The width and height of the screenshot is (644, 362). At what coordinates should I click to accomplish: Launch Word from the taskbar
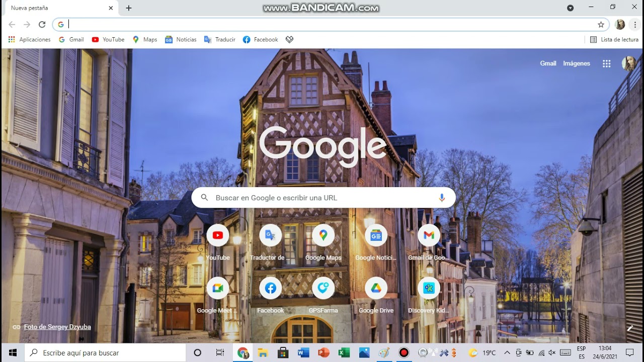click(303, 352)
